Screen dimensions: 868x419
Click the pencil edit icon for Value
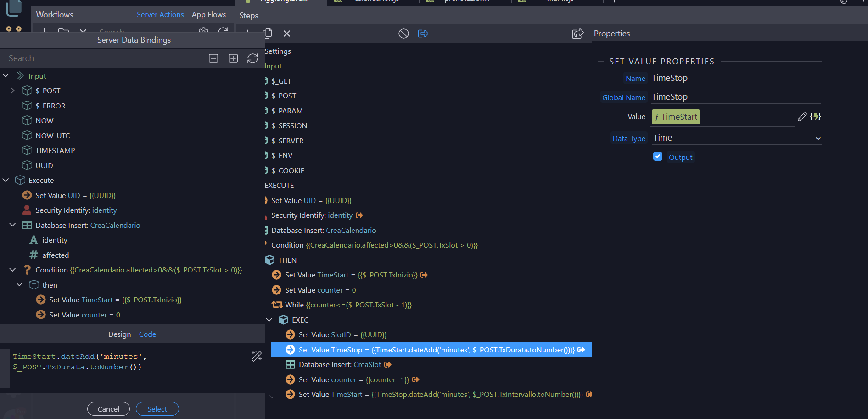click(802, 117)
